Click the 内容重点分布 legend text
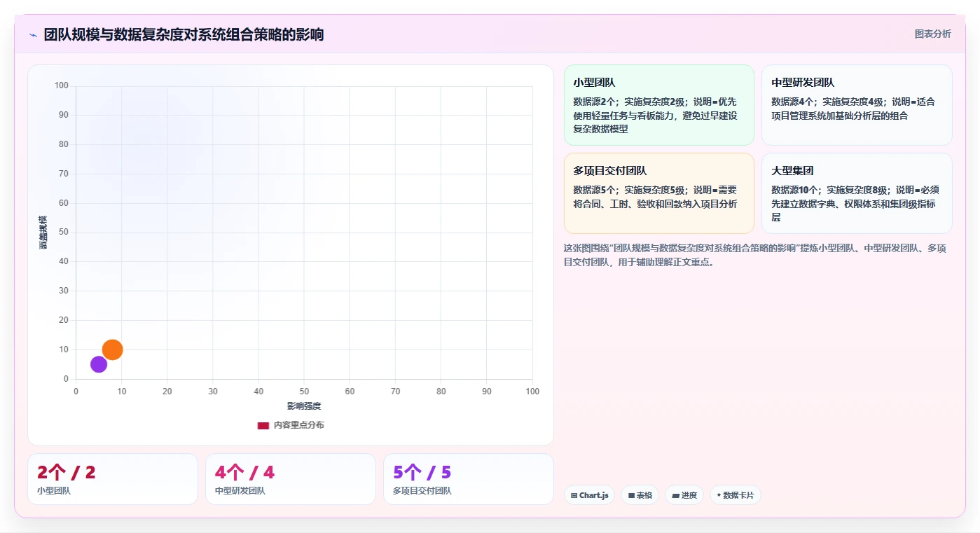Screen dimensions: 980x533 tap(298, 425)
